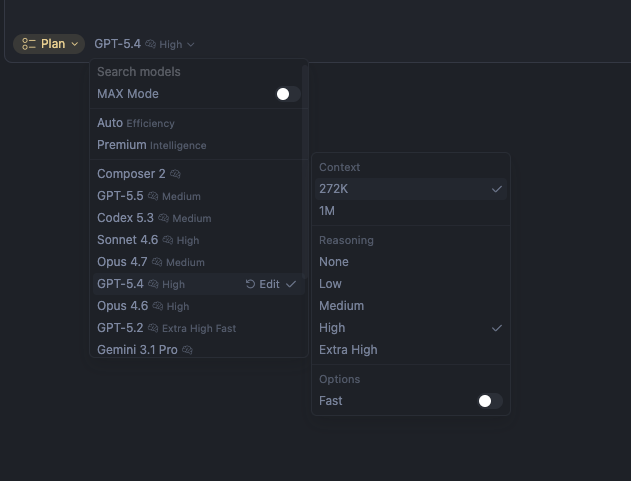Click the reset arrow icon beside Edit
This screenshot has height=481, width=631.
[x=250, y=284]
